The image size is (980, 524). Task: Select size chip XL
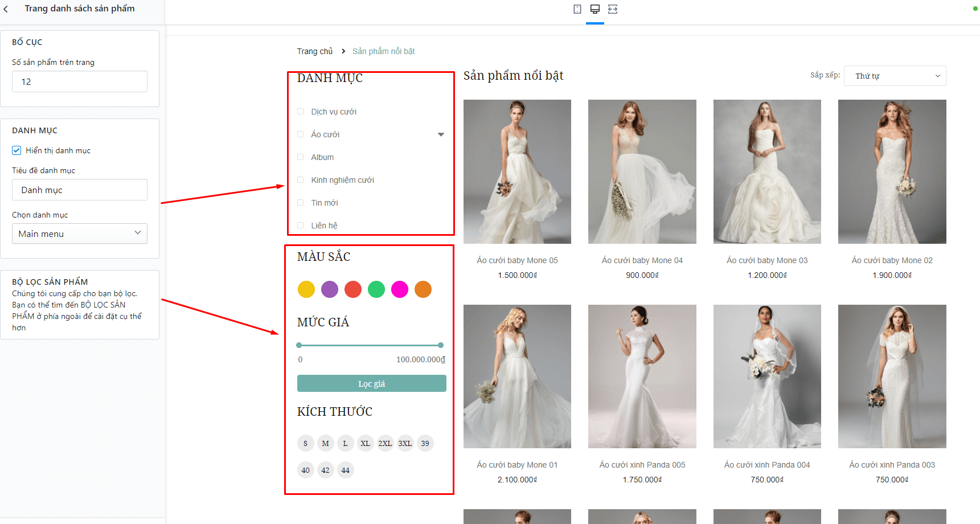[x=365, y=443]
